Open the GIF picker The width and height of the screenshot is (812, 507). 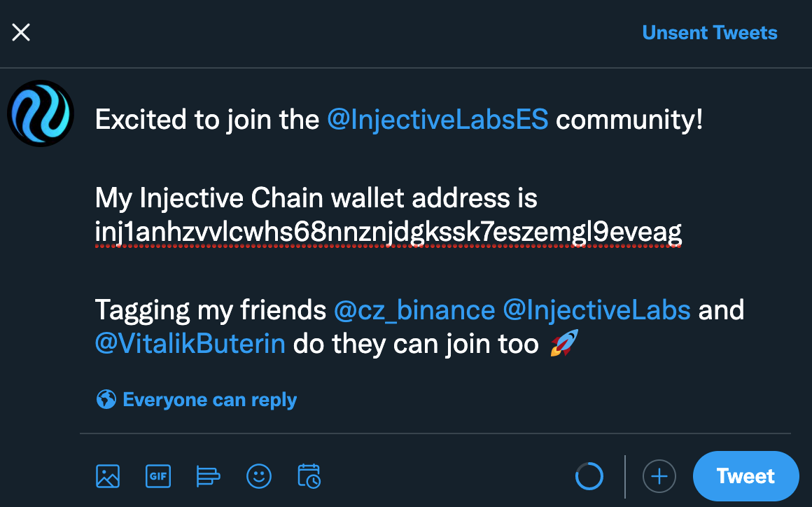pos(158,476)
